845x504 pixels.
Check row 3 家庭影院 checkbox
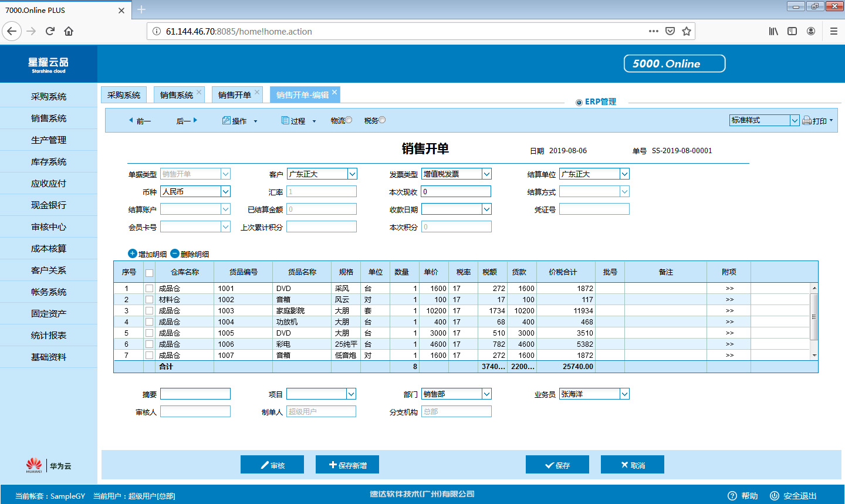149,310
